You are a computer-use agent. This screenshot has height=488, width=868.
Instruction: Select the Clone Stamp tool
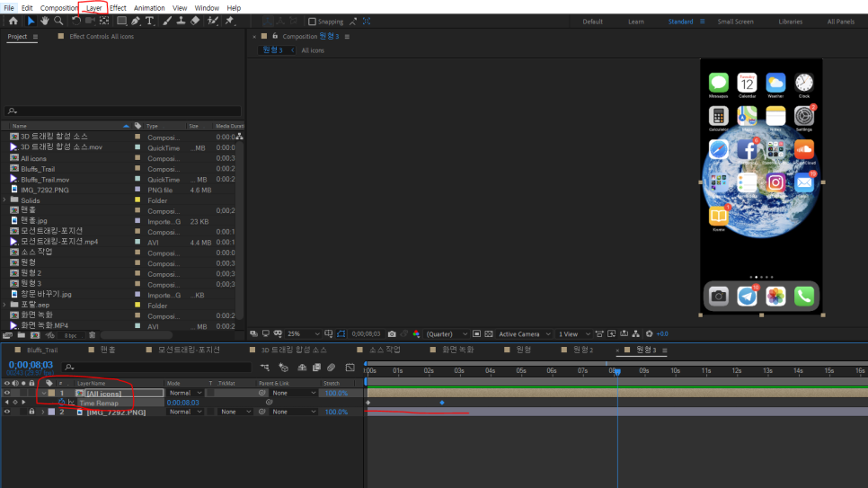pyautogui.click(x=181, y=21)
